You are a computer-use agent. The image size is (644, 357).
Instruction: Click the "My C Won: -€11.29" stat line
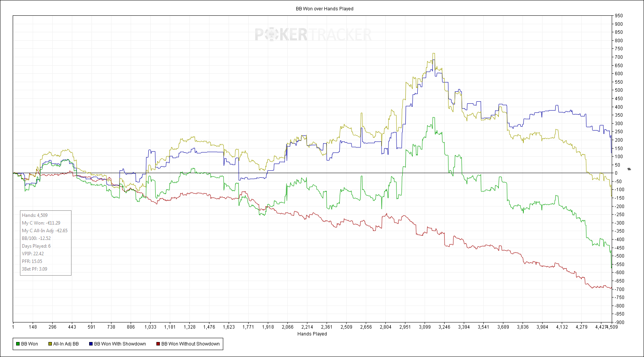[x=41, y=223]
